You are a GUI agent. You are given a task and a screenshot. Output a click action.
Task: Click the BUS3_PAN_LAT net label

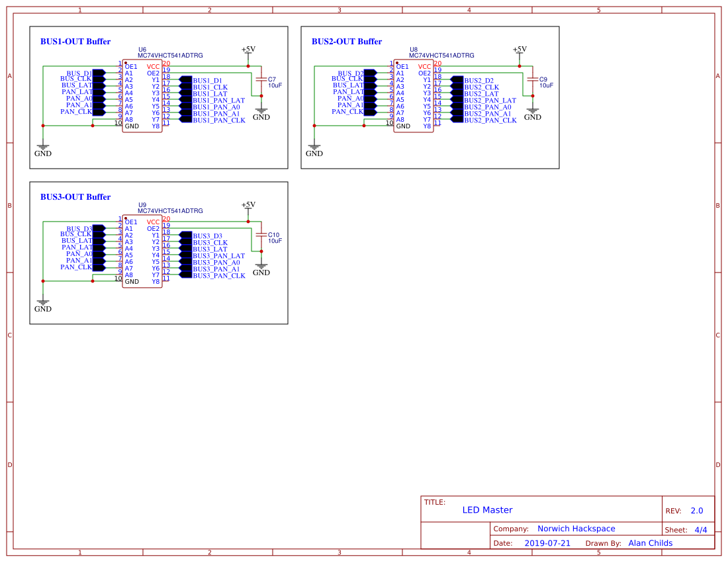tap(218, 256)
